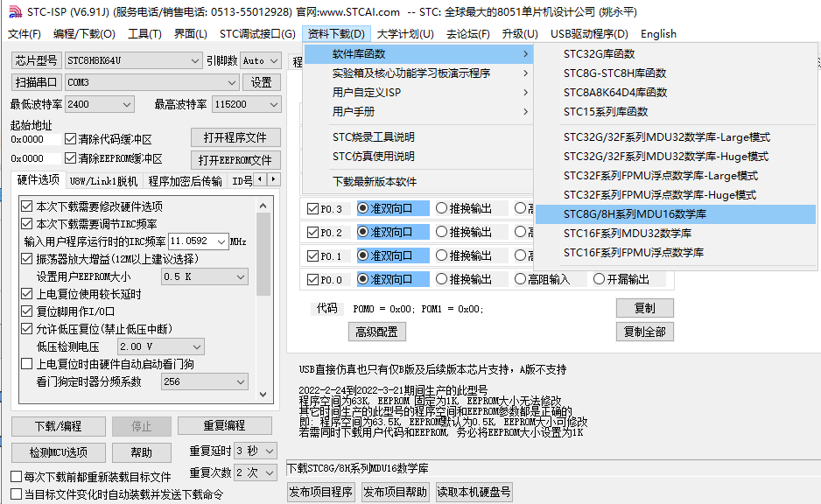Check 每次下载前都重新装载目标文件
Image resolution: width=821 pixels, height=504 pixels.
click(17, 477)
